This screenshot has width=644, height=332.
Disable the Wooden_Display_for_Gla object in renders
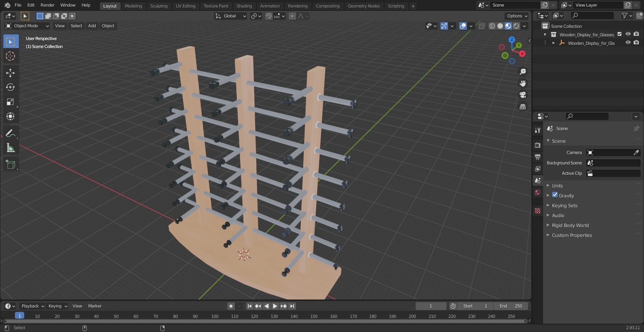tap(636, 43)
